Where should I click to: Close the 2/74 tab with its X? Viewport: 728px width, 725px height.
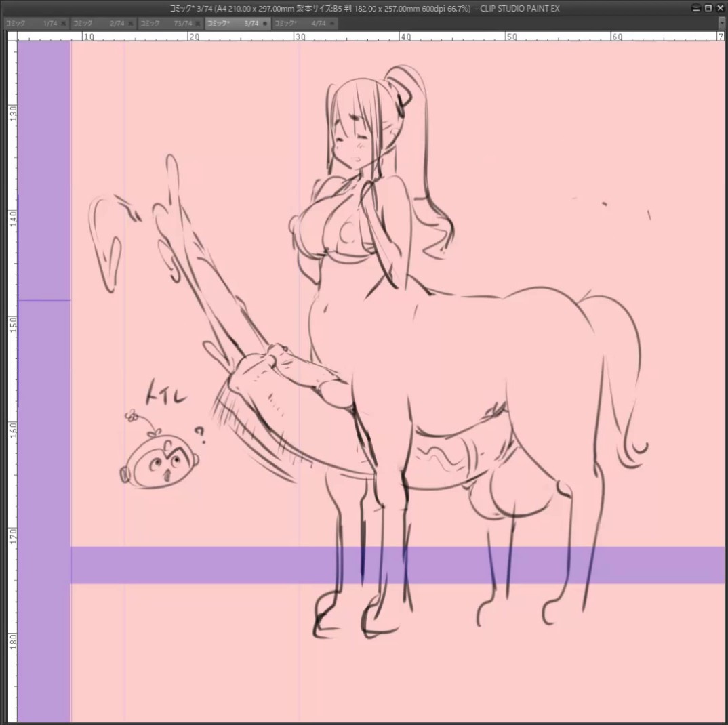pos(130,23)
